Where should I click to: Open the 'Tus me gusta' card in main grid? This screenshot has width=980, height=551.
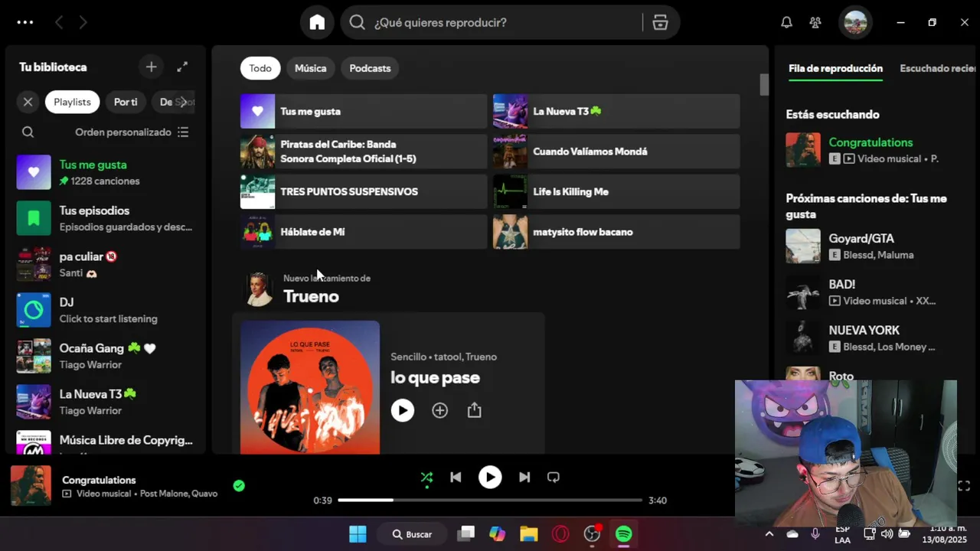364,111
